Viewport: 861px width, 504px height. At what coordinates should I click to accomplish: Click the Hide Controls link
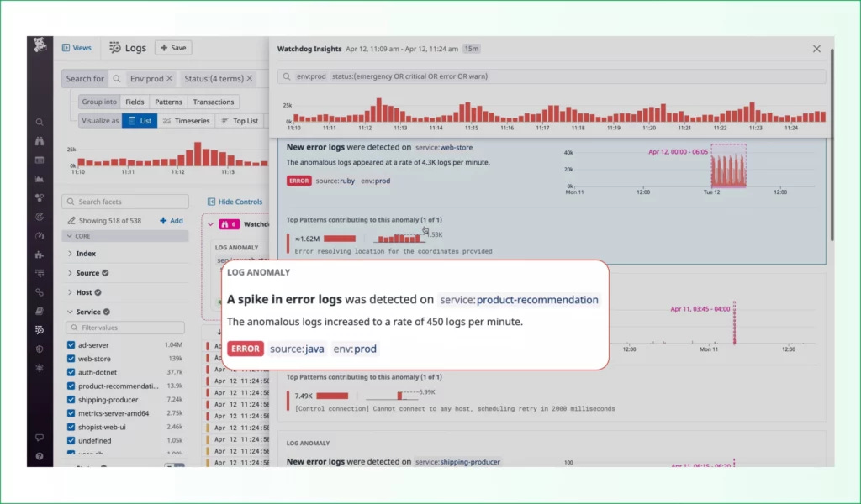click(235, 202)
